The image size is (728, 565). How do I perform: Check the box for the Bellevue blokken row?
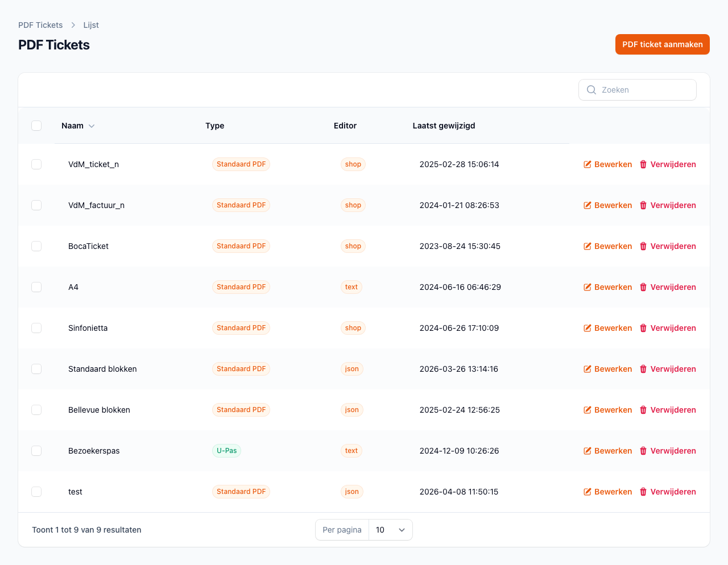tap(36, 410)
